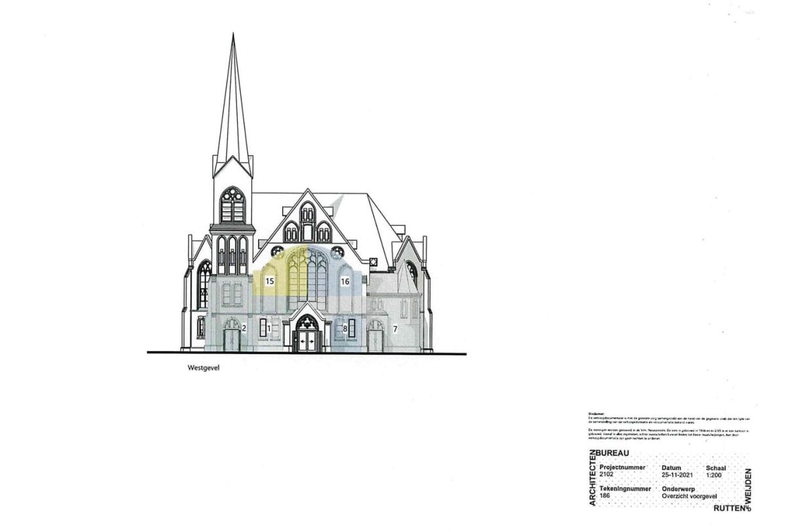This screenshot has width=799, height=532.
Task: Click unit number 15 on the facade
Action: [269, 281]
